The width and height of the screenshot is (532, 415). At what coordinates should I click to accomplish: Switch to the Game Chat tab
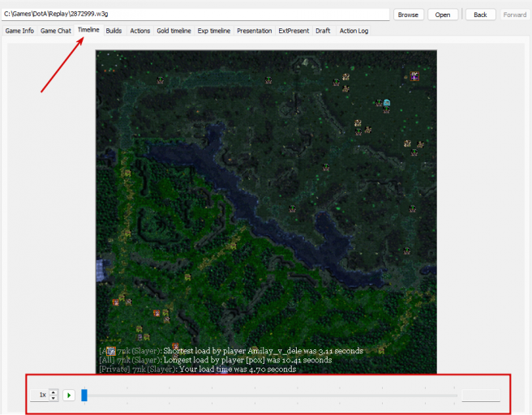(x=56, y=31)
